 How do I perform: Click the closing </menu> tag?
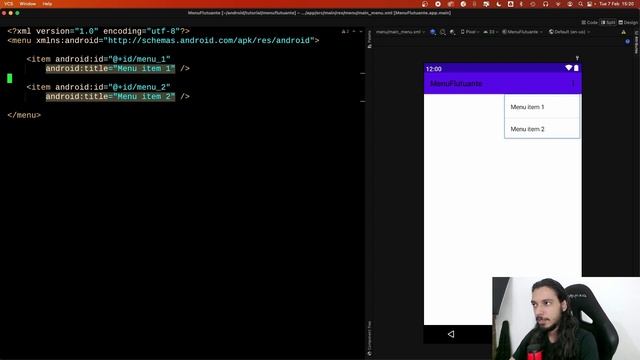pos(24,115)
